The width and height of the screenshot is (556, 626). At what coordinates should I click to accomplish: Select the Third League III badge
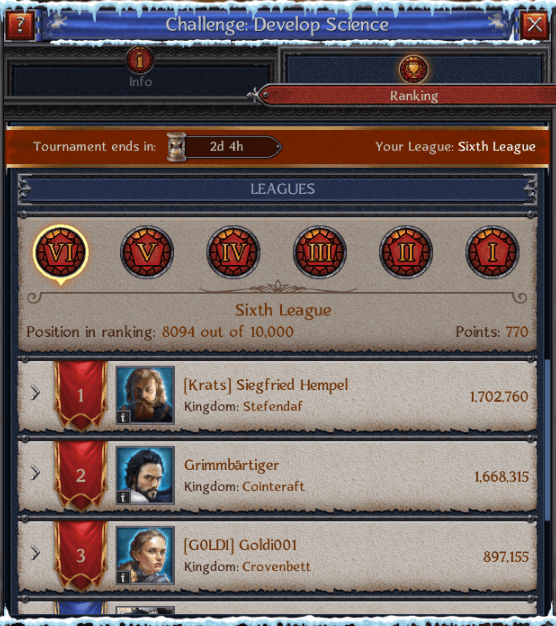click(320, 252)
